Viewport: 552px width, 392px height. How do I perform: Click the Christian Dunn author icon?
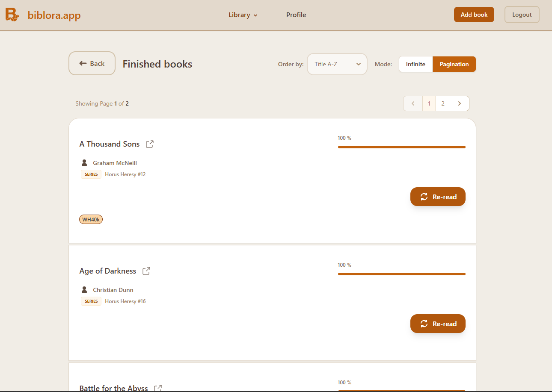[x=84, y=290]
